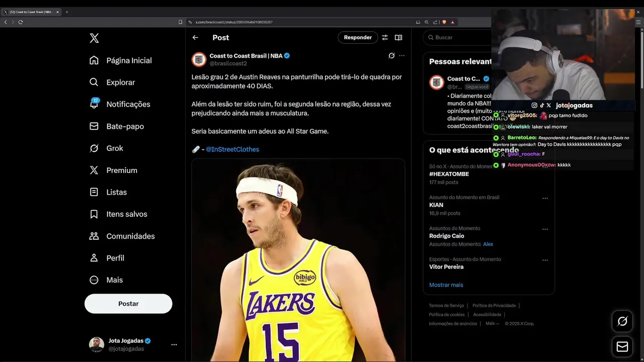Click Coast to Coast Brasil | NBA author name

(246, 56)
